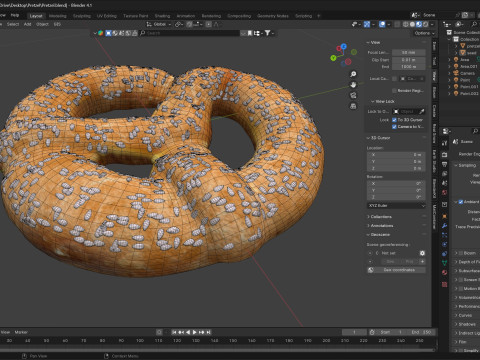Expand Area.001 light in outliner
This screenshot has height=360, width=480.
coord(449,67)
